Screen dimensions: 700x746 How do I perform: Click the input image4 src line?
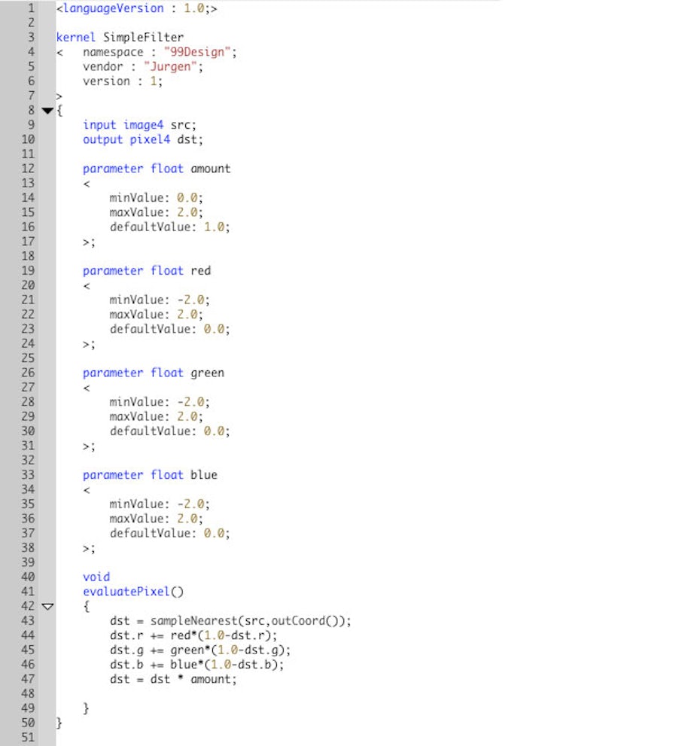[x=139, y=125]
